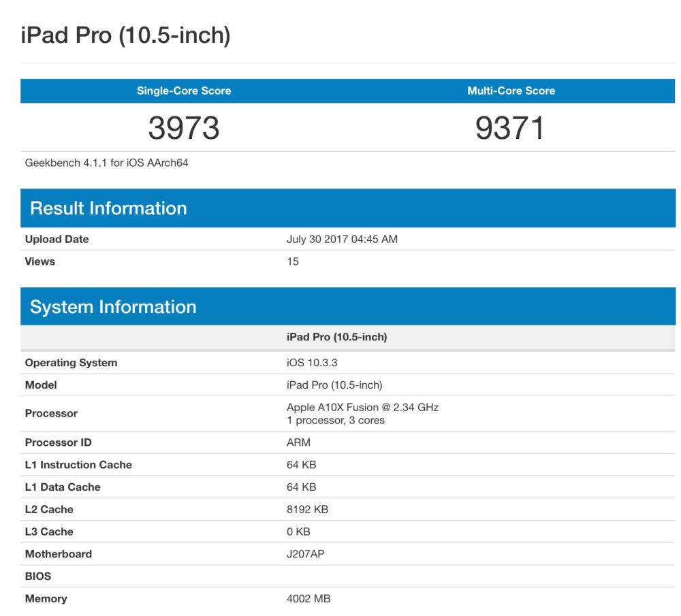The height and width of the screenshot is (616, 681).
Task: Click the iPad Pro (10.5-inch) page title
Action: (125, 35)
